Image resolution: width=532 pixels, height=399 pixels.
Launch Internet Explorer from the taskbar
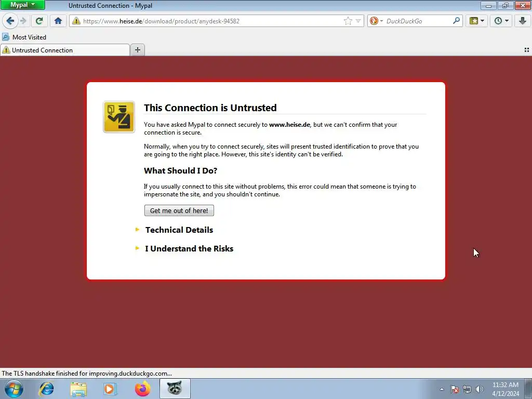click(46, 389)
